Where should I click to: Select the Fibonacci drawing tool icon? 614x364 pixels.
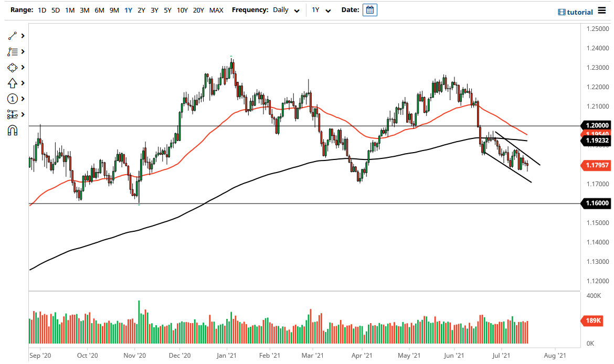[13, 51]
